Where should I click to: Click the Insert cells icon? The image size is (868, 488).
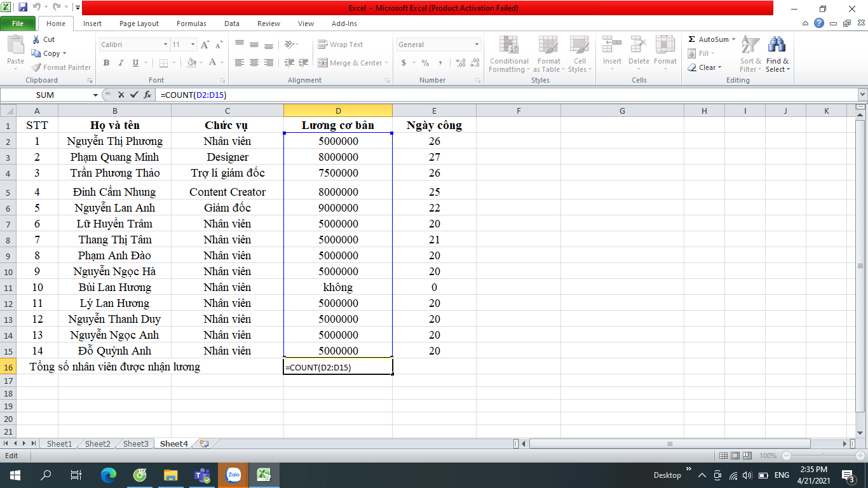tap(612, 45)
